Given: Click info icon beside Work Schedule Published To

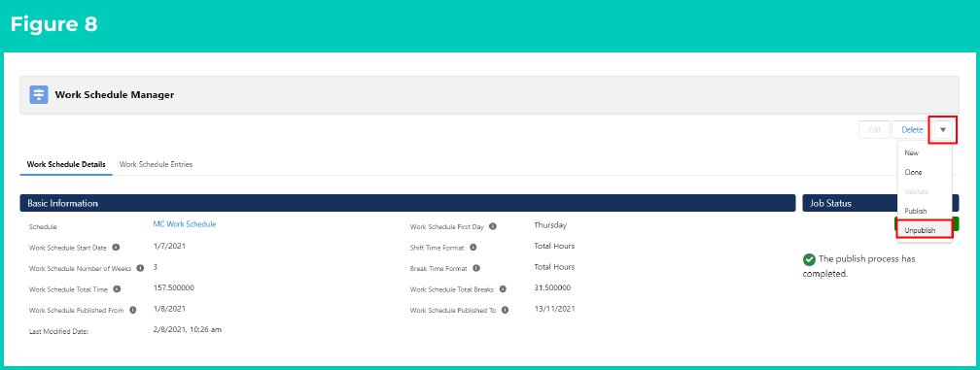Looking at the screenshot, I should [x=505, y=310].
